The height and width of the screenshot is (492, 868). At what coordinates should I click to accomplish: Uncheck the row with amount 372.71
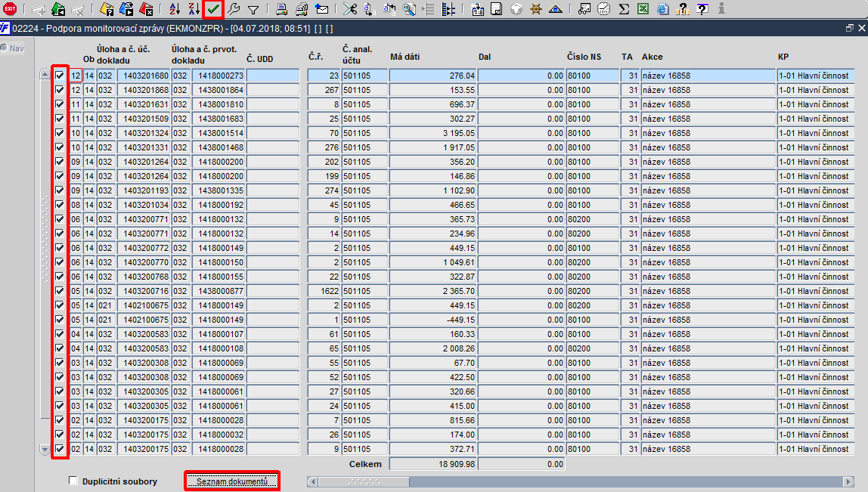(x=60, y=449)
